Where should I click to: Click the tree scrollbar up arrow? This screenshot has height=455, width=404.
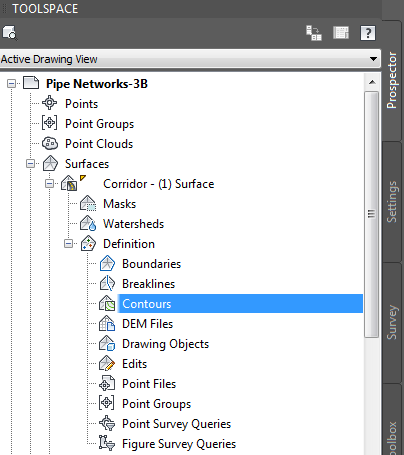tap(372, 82)
